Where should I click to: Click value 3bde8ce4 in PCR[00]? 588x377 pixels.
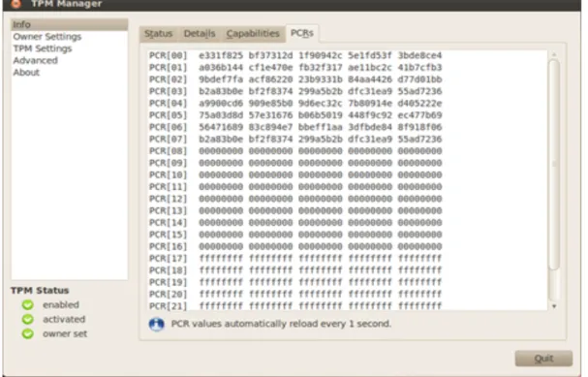click(x=420, y=55)
